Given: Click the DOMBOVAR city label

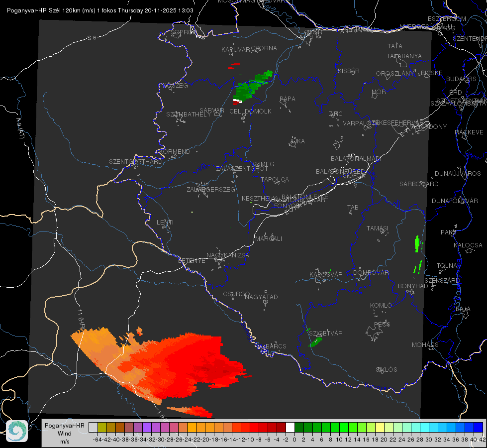Looking at the screenshot, I should point(371,273).
